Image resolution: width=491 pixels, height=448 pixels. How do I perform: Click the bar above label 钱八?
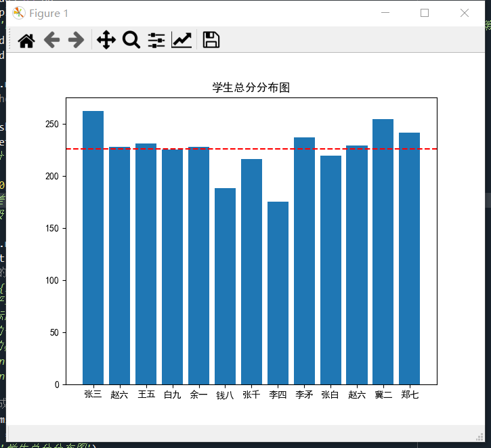(x=225, y=286)
